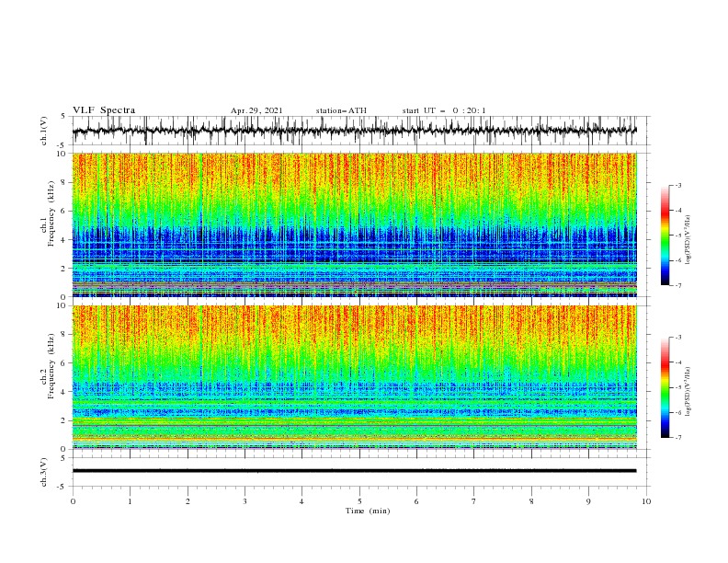The width and height of the screenshot is (728, 563).
Task: Click the '8' tick label on the time axis
Action: [531, 501]
